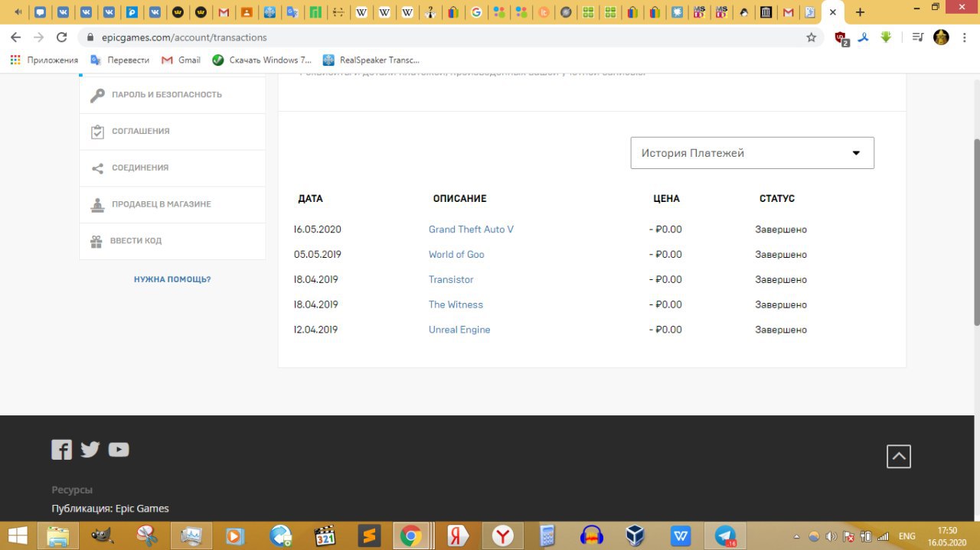This screenshot has height=550, width=980.
Task: Open VirtualBox from the taskbar
Action: pyautogui.click(x=635, y=536)
